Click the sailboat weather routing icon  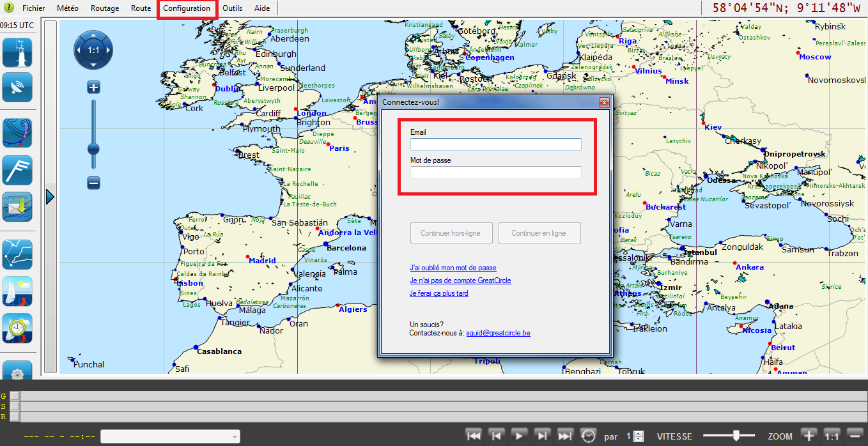[17, 291]
